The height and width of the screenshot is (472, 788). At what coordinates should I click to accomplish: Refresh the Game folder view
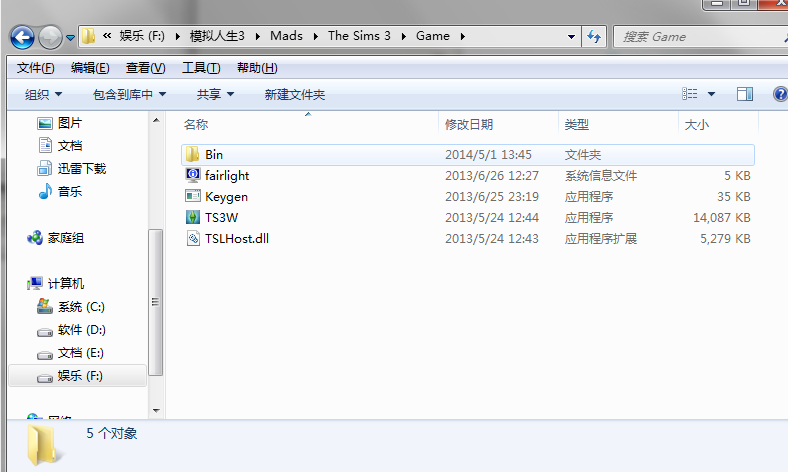(594, 37)
